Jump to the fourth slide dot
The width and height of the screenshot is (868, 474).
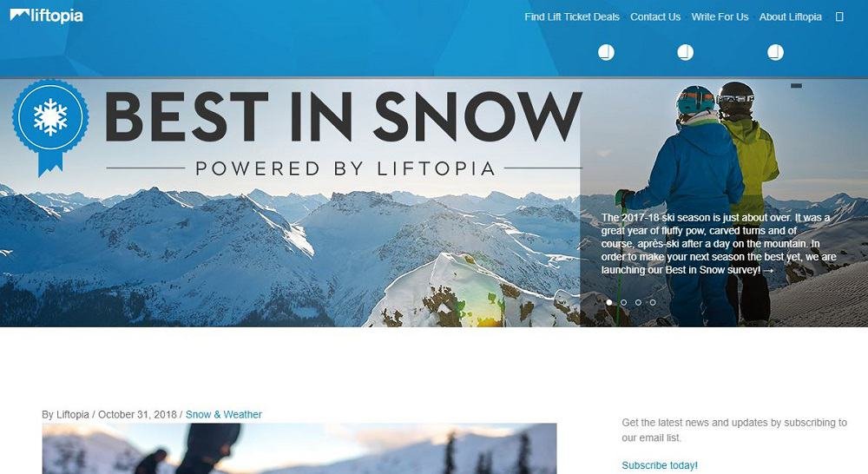click(x=653, y=302)
